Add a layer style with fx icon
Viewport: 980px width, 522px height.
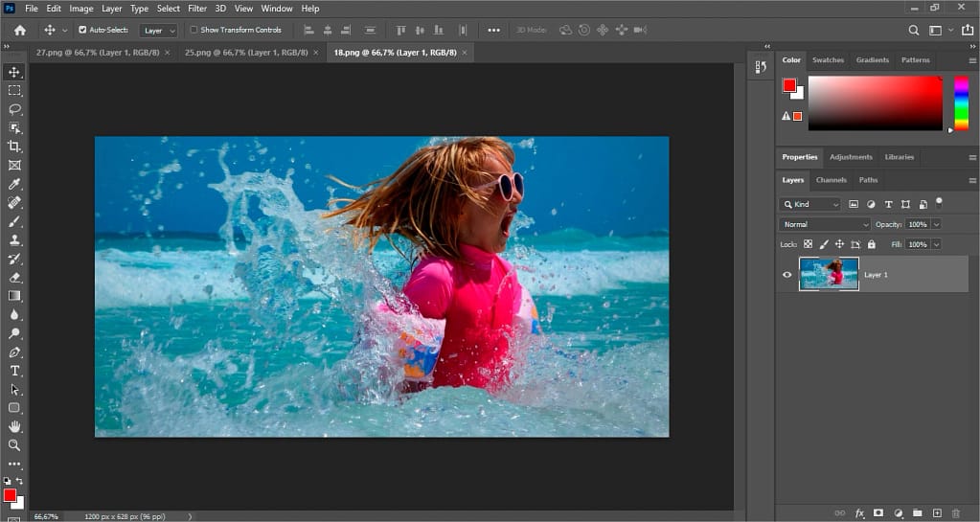[x=859, y=513]
